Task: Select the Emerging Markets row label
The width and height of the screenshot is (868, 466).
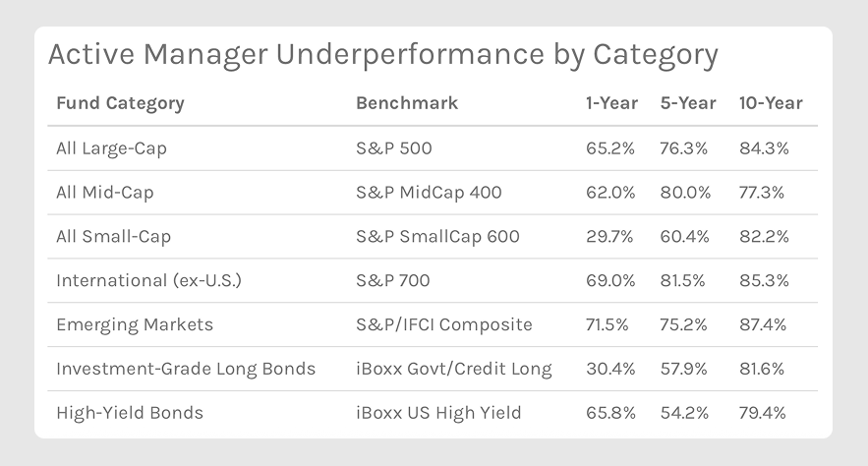Action: click(x=135, y=324)
